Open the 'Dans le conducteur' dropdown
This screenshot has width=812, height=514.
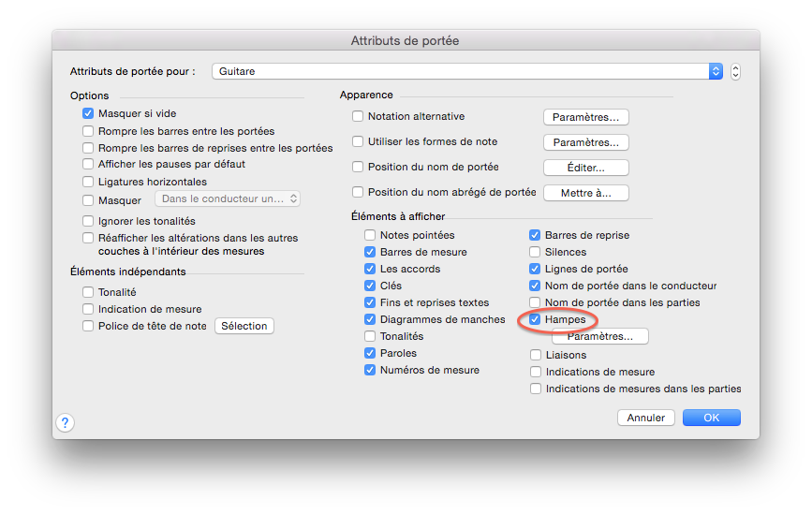[x=228, y=198]
